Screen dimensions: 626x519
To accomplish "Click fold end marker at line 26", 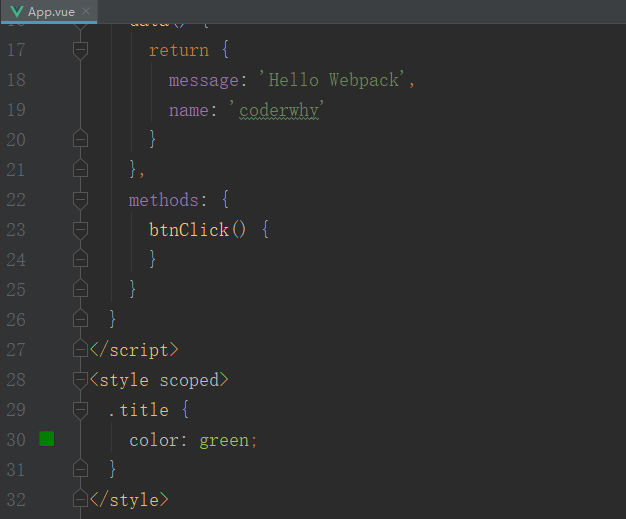I will [80, 319].
